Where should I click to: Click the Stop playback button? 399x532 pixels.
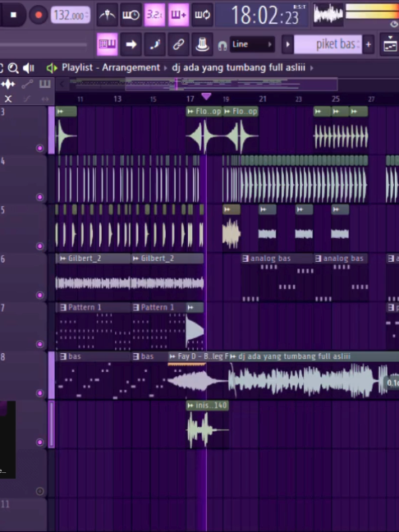tap(14, 15)
